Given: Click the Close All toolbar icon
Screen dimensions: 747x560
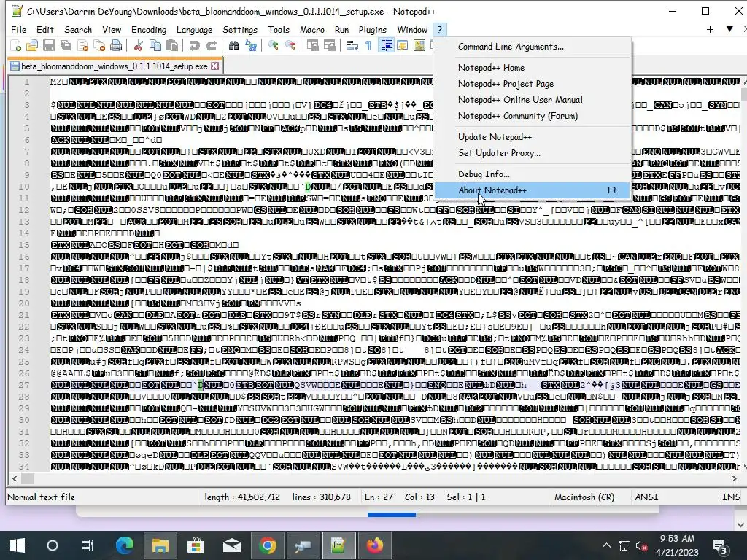Looking at the screenshot, I should tap(99, 46).
